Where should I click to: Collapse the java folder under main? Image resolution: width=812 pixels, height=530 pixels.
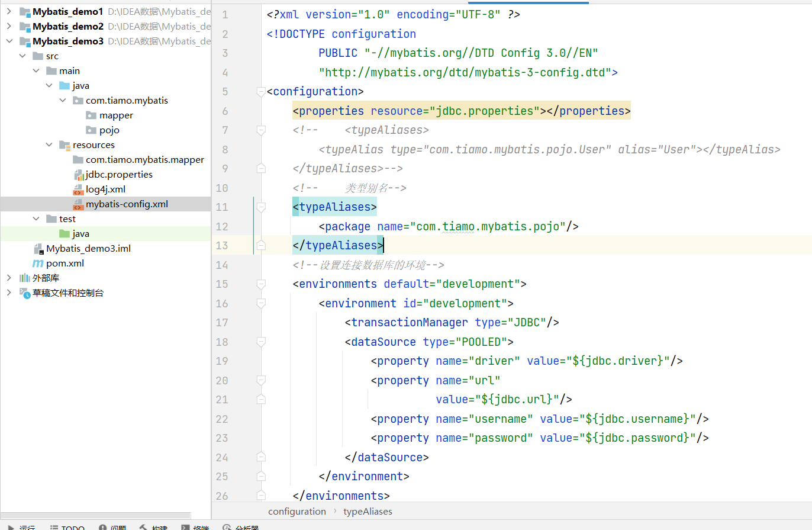tap(49, 86)
